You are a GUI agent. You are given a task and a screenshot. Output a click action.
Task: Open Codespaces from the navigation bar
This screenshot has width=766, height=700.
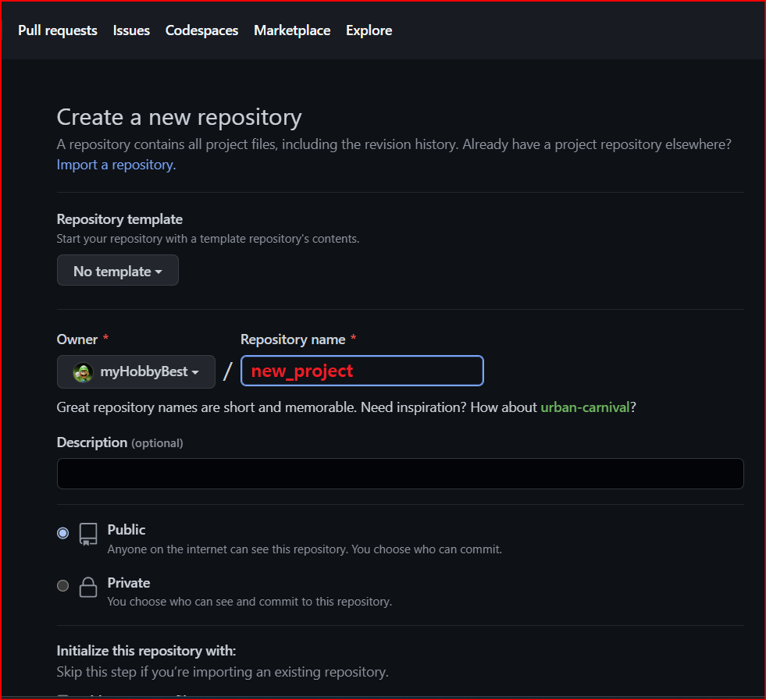click(201, 30)
